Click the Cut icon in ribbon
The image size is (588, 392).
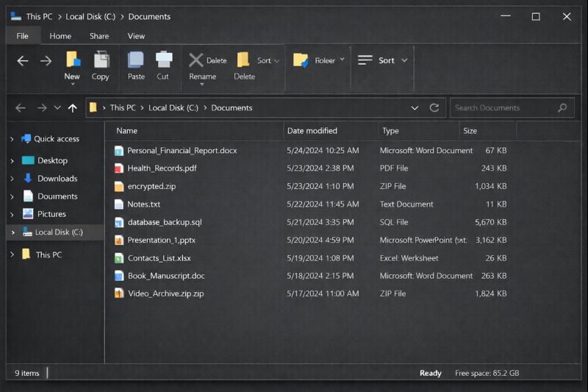(163, 60)
